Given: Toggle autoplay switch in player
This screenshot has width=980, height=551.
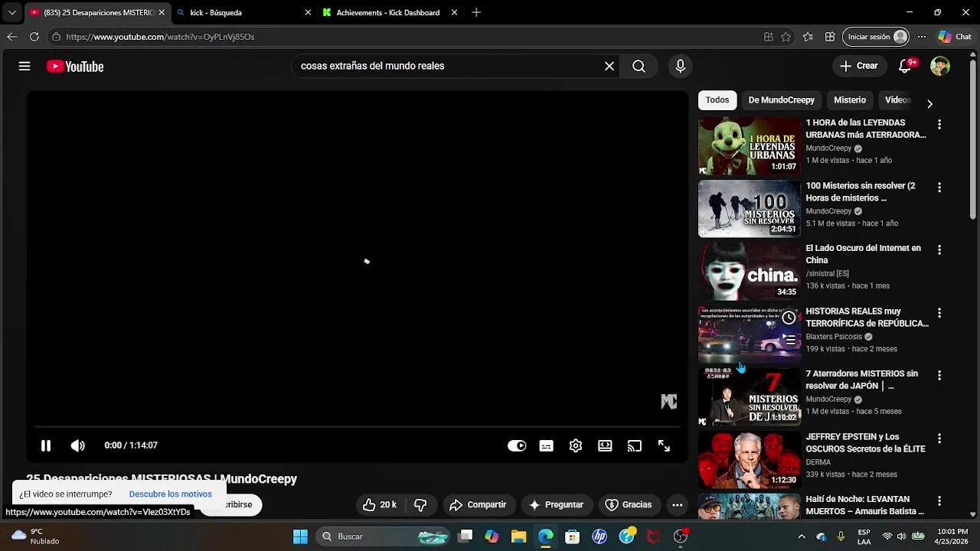Looking at the screenshot, I should pyautogui.click(x=517, y=445).
